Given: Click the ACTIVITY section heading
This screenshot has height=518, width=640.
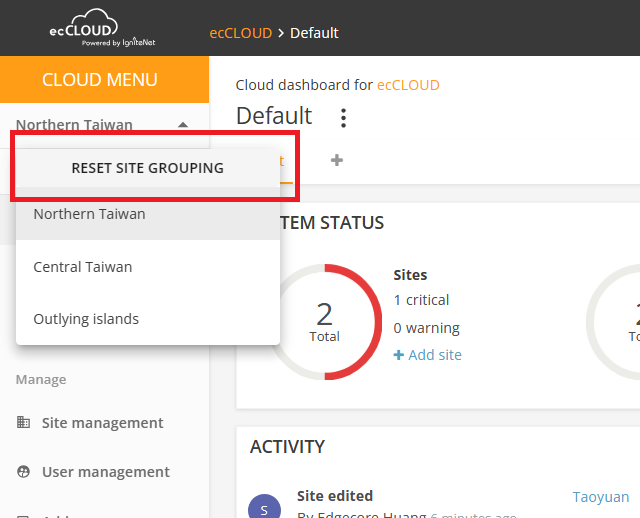Looking at the screenshot, I should point(287,447).
